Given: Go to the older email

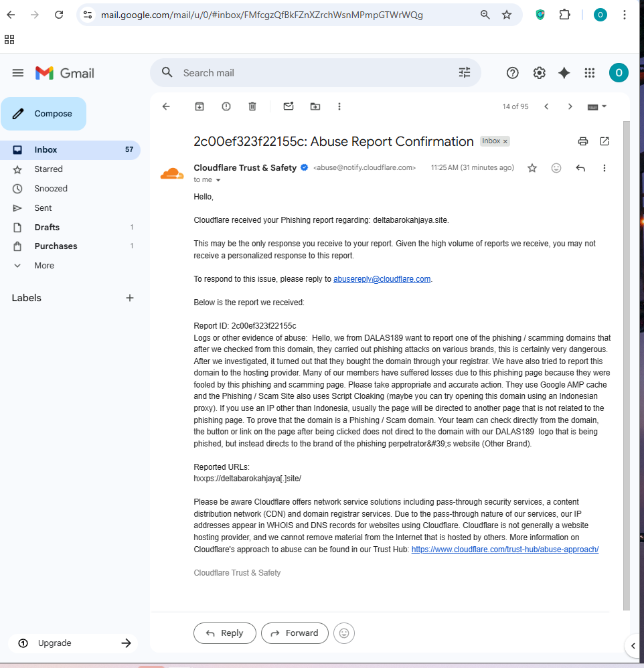Looking at the screenshot, I should 570,106.
